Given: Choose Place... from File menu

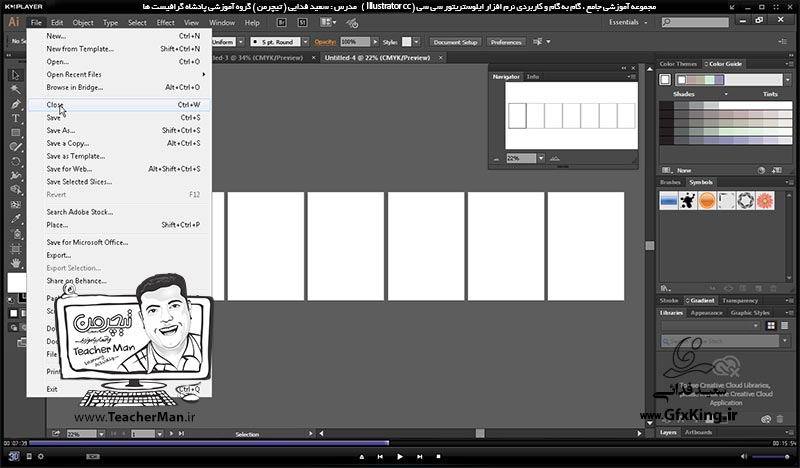Looking at the screenshot, I should (119, 225).
